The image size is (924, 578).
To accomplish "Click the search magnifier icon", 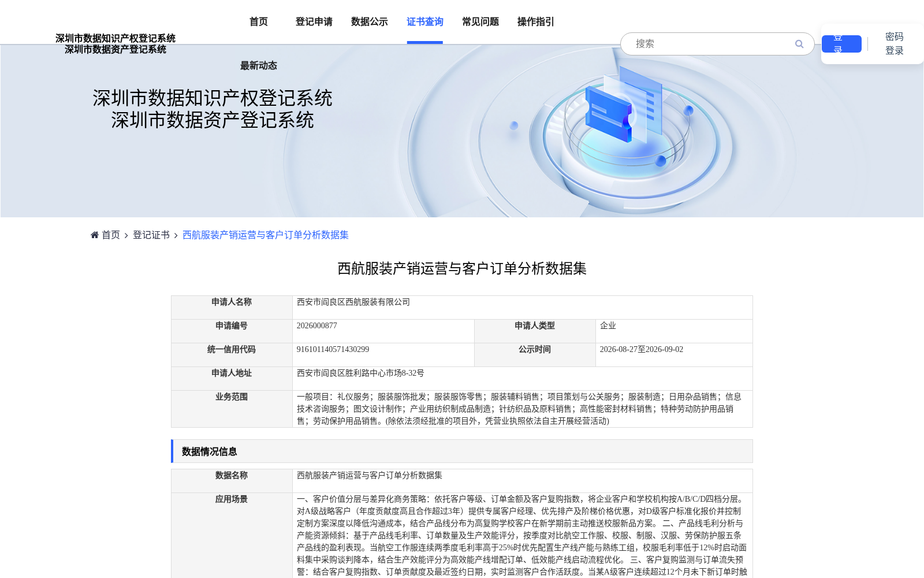I will [x=799, y=44].
